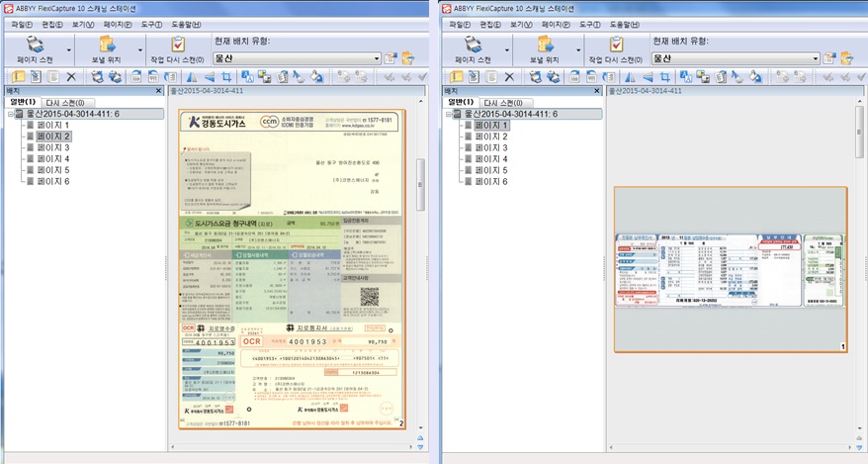Click the new batch folder icon in right window
Screen dimensions: 868x464
point(457,77)
